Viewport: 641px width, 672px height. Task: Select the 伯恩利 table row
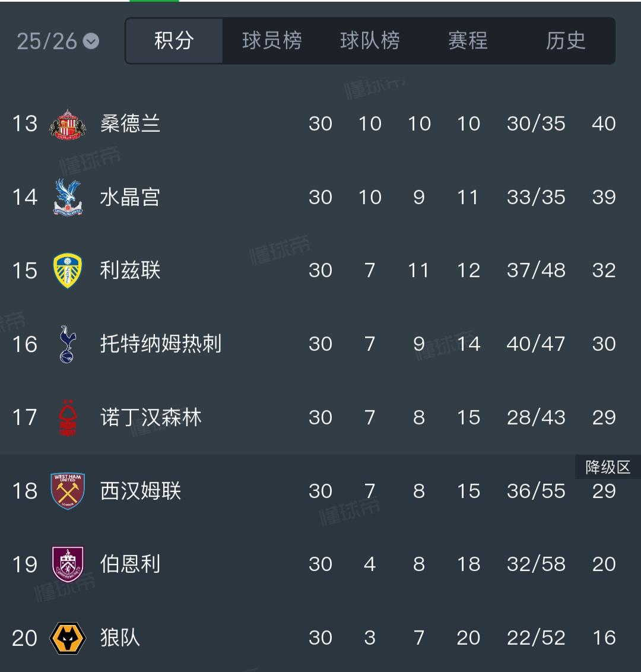pos(320,565)
